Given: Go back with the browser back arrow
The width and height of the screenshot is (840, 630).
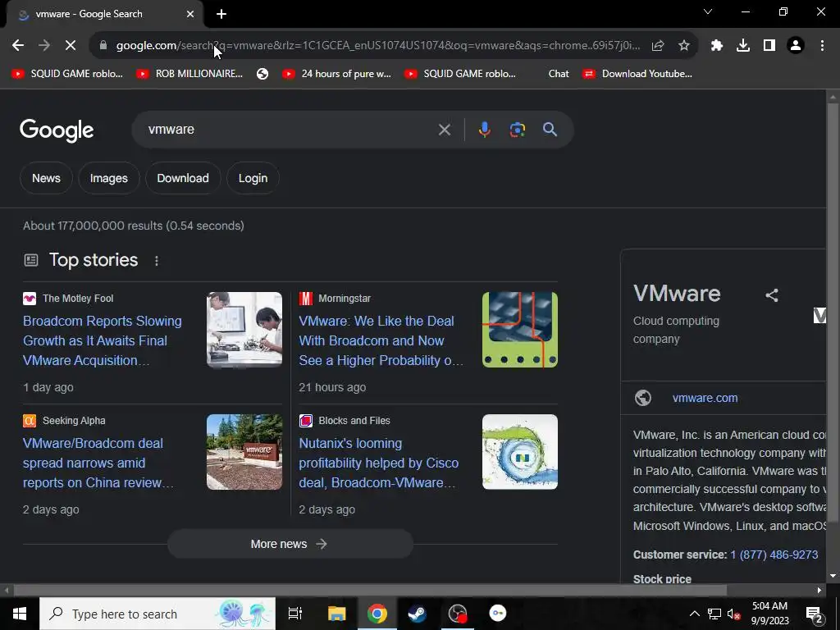Looking at the screenshot, I should [18, 46].
